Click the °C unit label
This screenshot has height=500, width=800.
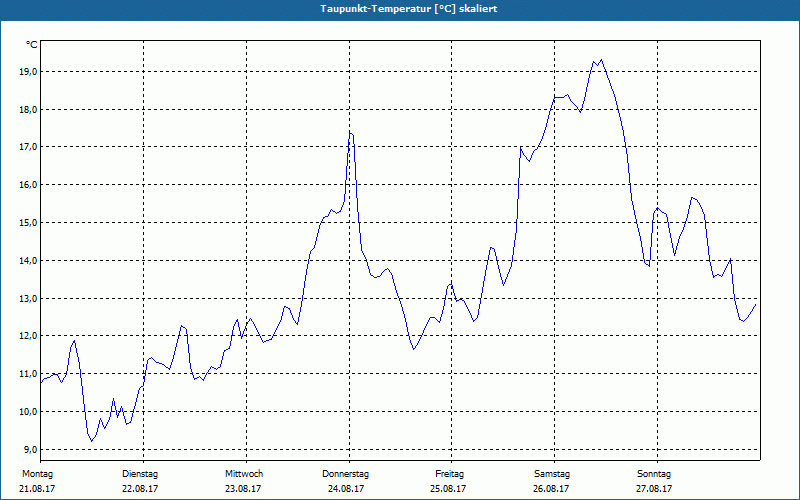32,45
